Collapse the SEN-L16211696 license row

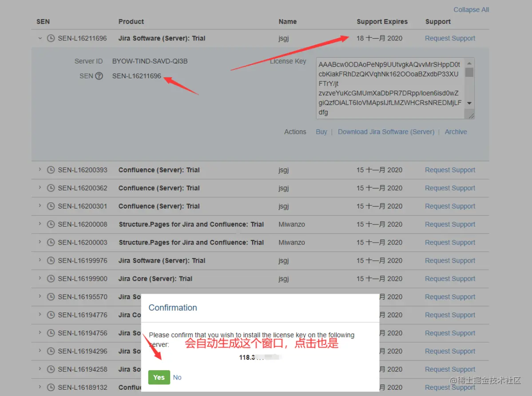point(40,38)
